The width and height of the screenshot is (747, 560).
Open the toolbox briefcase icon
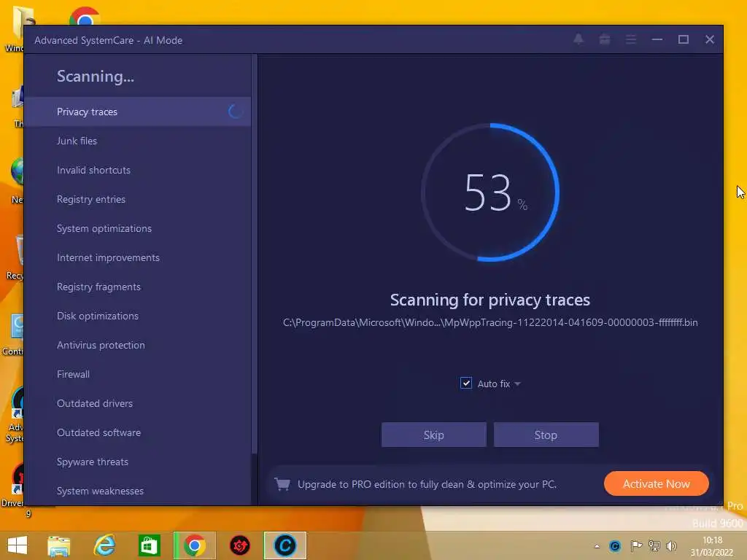click(x=605, y=39)
